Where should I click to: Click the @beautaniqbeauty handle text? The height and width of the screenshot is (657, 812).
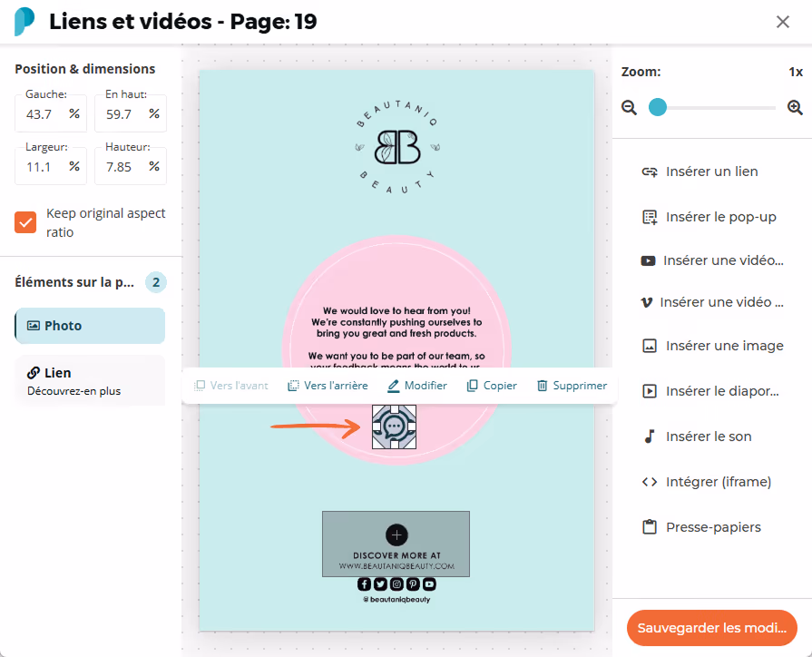[396, 600]
